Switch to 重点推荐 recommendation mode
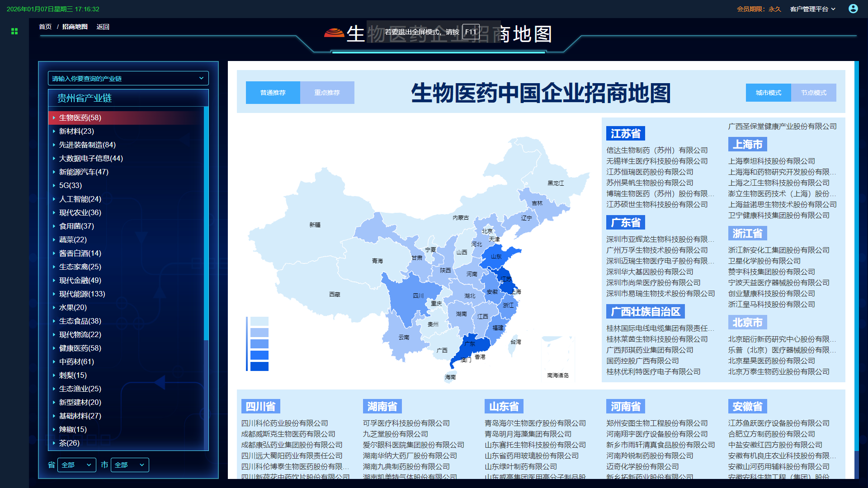Screen dimensions: 868x488 tap(327, 92)
